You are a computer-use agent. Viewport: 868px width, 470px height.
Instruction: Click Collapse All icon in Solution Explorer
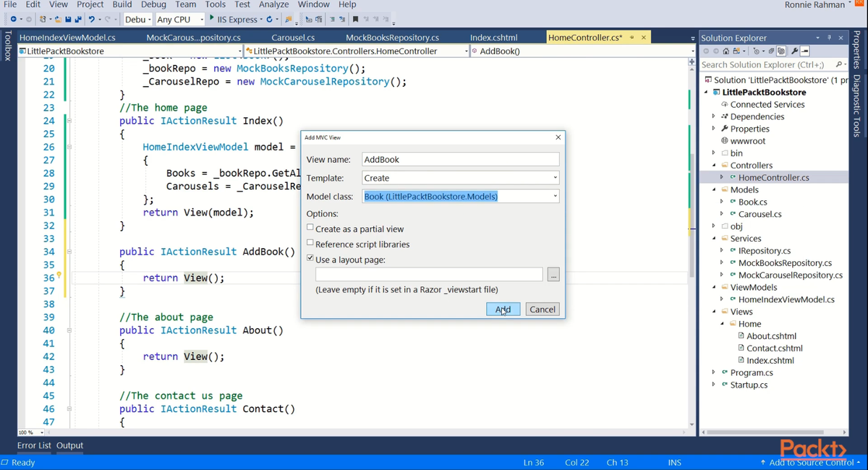[771, 51]
